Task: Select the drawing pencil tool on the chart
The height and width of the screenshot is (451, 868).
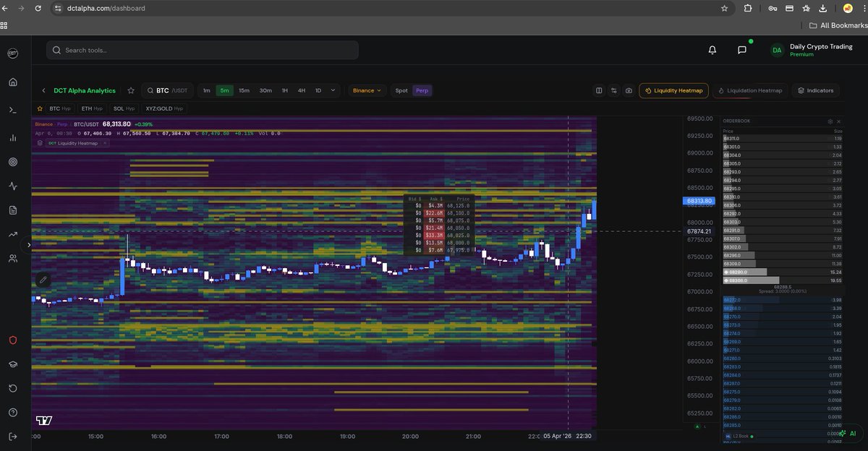Action: pos(43,279)
